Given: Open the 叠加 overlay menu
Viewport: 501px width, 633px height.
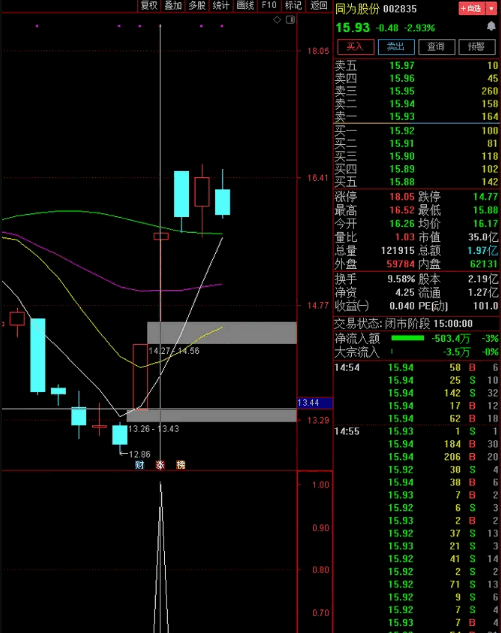Looking at the screenshot, I should 173,5.
